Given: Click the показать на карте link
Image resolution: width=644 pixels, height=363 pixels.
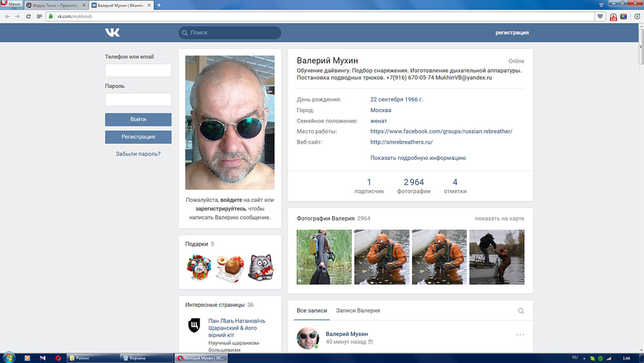Looking at the screenshot, I should tap(500, 219).
